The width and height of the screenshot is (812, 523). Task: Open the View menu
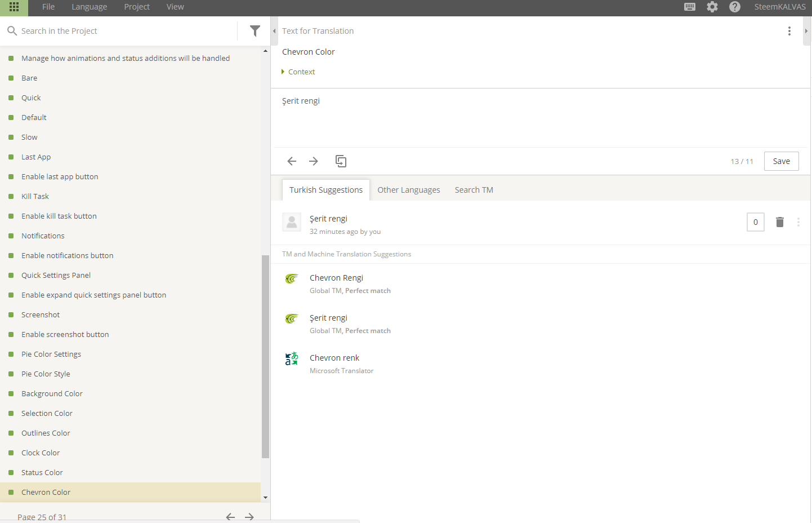tap(175, 7)
